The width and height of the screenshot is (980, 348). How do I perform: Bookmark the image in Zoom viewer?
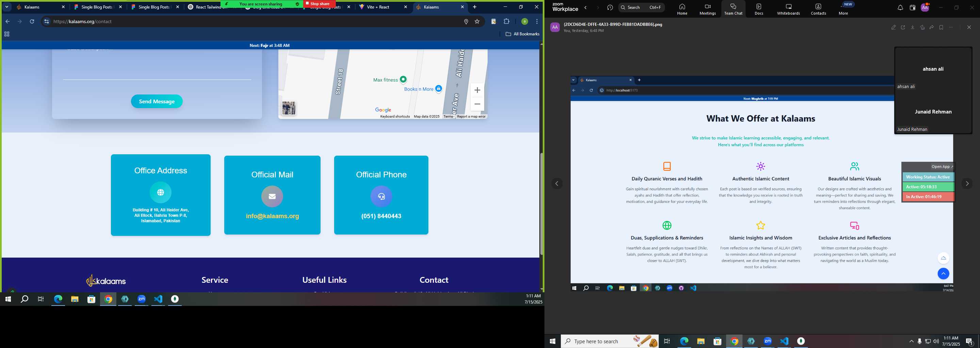[x=941, y=27]
